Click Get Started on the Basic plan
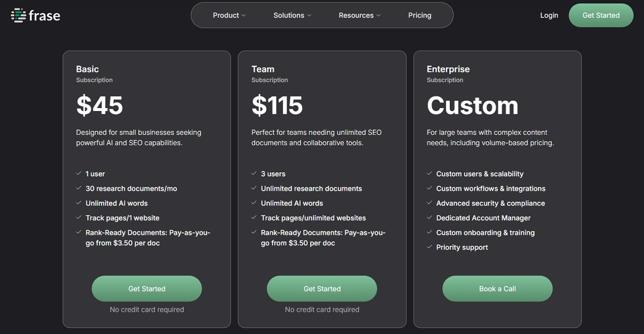 147,288
